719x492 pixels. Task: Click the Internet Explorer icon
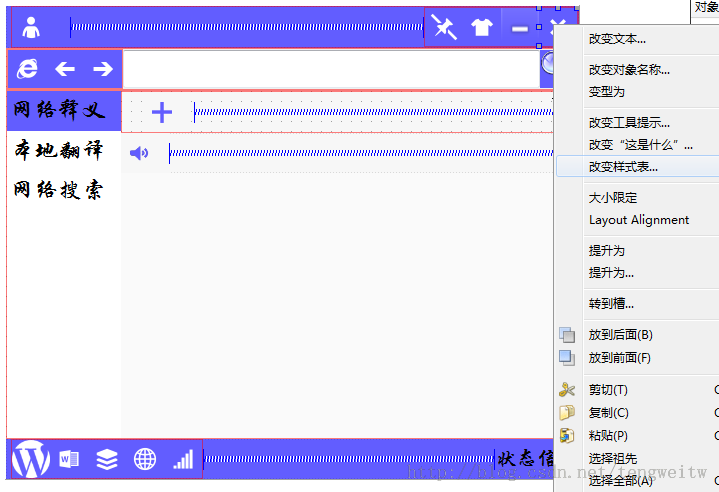point(28,69)
